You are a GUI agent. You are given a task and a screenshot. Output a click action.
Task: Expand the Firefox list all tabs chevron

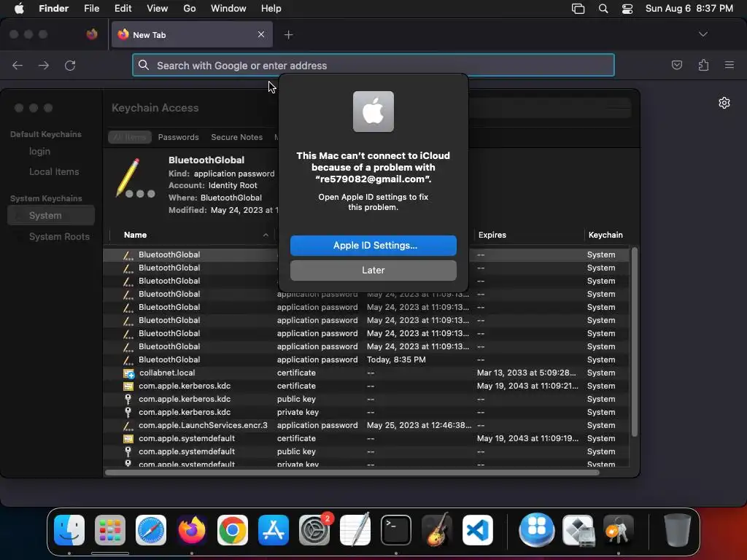point(703,34)
